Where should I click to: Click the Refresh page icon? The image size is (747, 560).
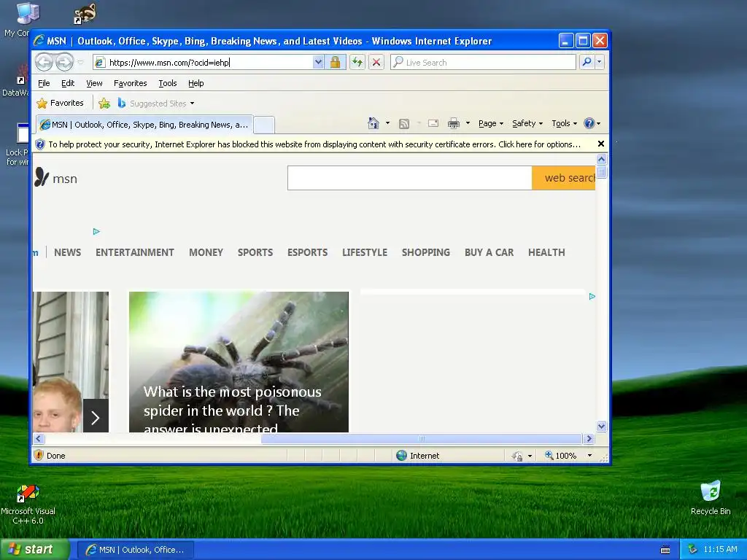click(x=357, y=63)
